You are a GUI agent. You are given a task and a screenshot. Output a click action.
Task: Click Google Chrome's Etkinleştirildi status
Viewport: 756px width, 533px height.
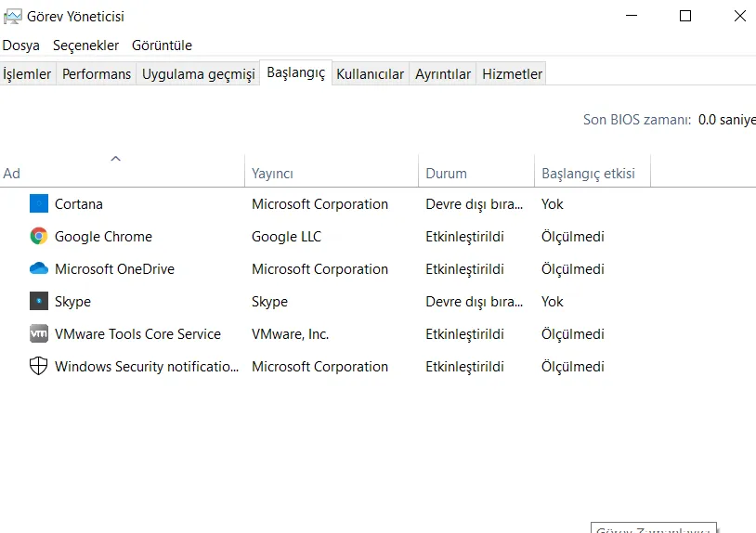[464, 237]
